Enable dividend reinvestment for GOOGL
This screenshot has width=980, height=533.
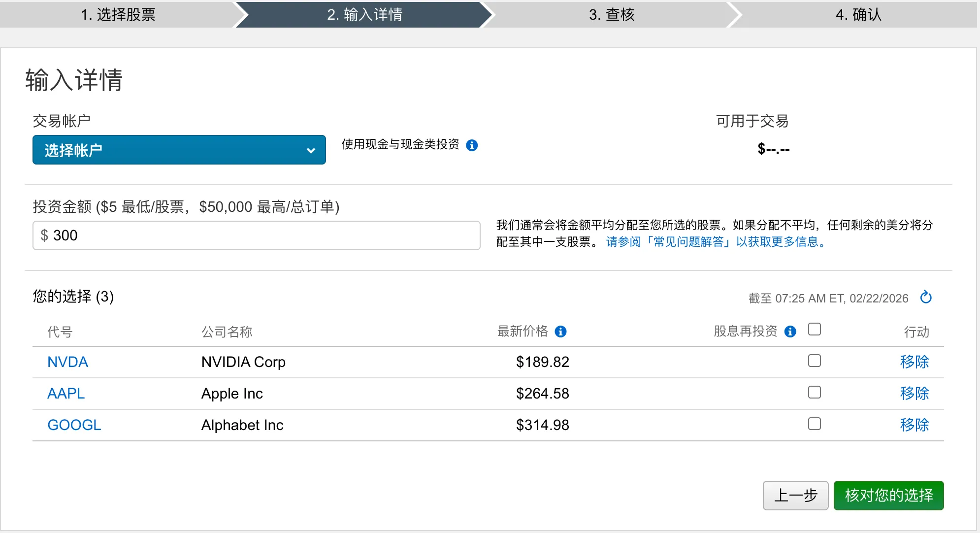click(815, 424)
